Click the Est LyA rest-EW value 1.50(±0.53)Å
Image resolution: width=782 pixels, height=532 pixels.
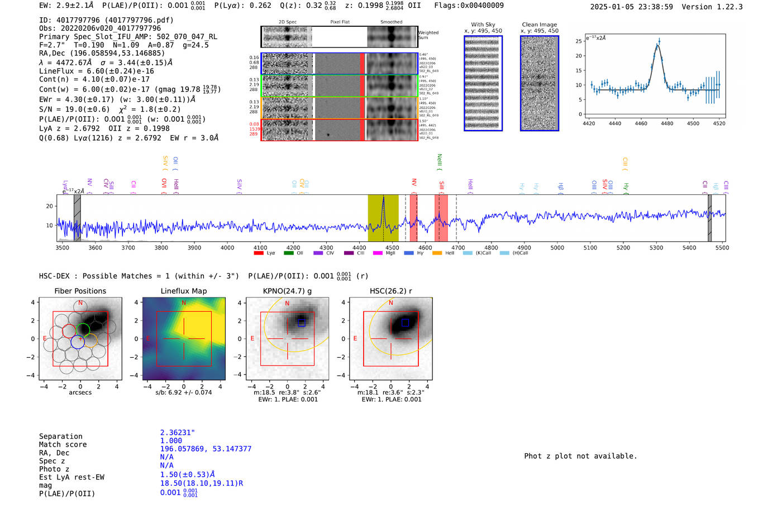188,475
